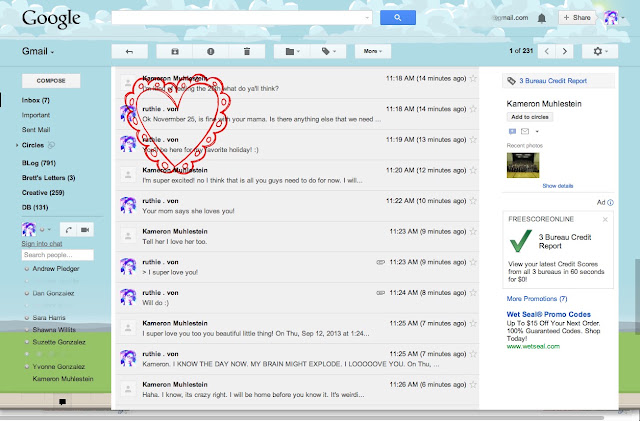
Task: Open Wet Seal Promo Codes ad link
Action: (549, 314)
